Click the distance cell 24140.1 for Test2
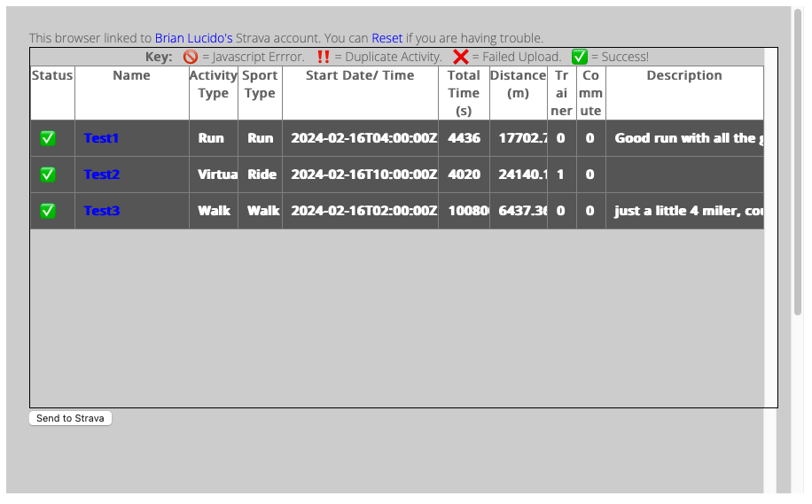The image size is (812, 504). point(519,174)
